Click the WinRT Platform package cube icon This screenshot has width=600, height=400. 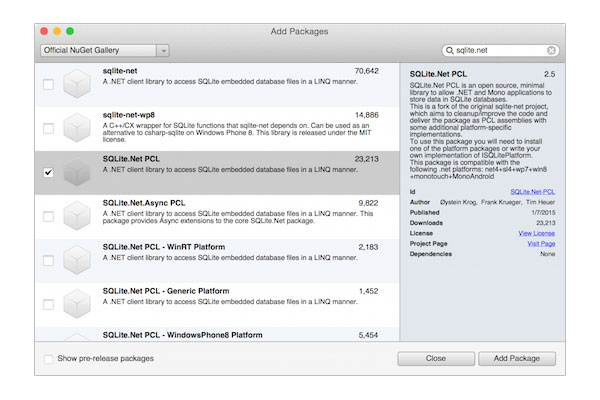click(x=77, y=260)
